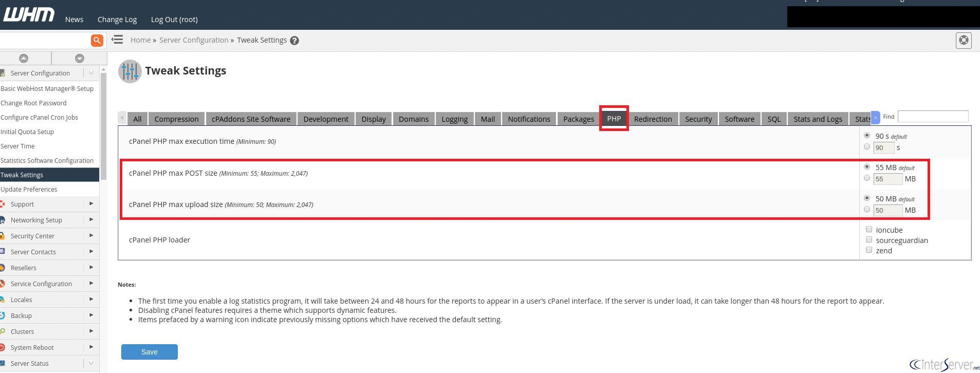Click the sidebar expand-all down arrow
Image resolution: width=980 pixels, height=373 pixels.
[x=80, y=59]
